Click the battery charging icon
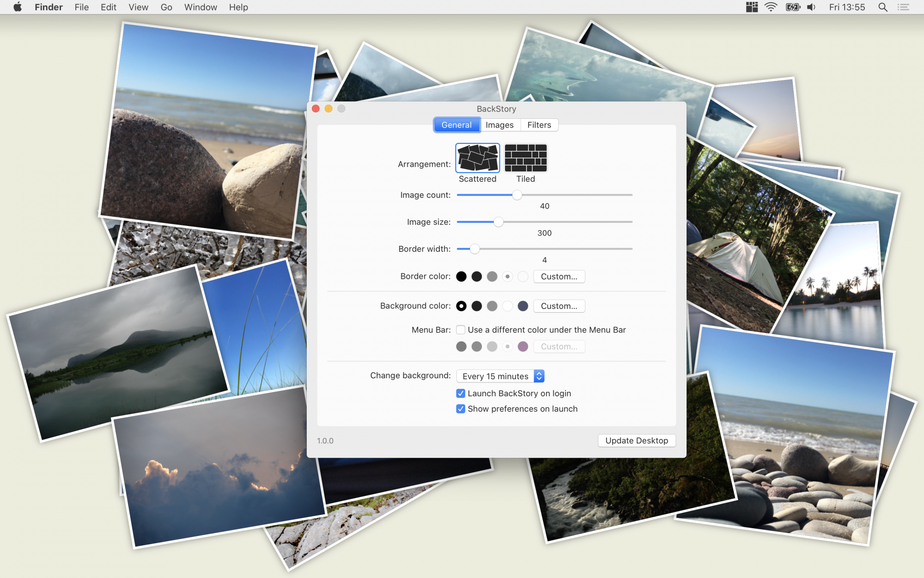924x578 pixels. pos(793,7)
